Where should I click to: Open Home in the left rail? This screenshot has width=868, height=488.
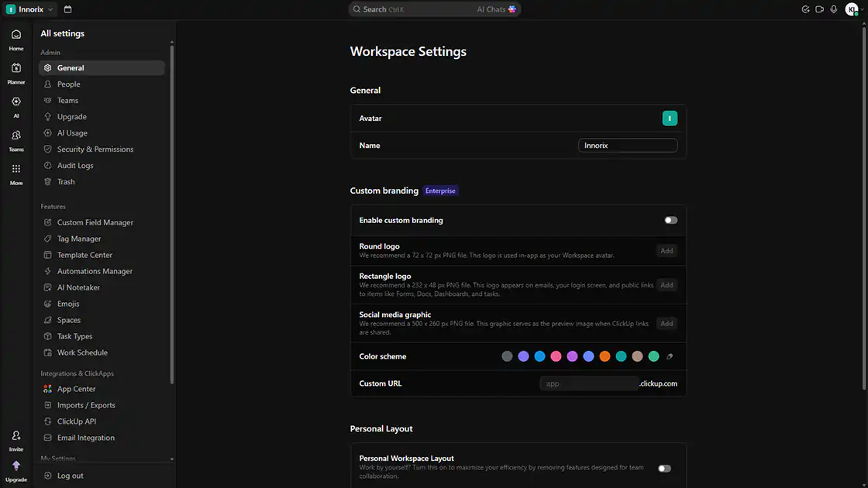[16, 40]
